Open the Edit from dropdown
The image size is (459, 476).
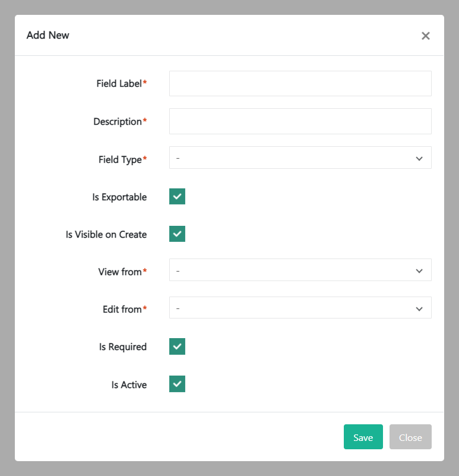(x=300, y=308)
